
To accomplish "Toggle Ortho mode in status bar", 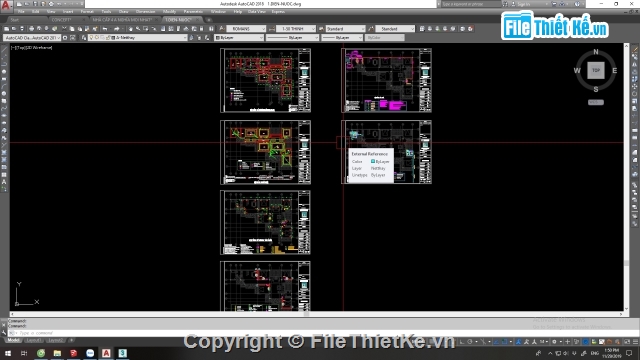I will coord(462,342).
